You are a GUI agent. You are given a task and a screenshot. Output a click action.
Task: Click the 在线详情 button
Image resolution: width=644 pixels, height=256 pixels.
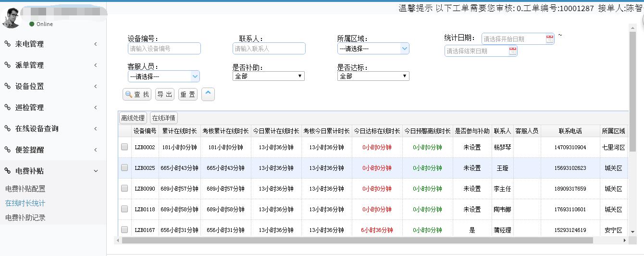[163, 118]
